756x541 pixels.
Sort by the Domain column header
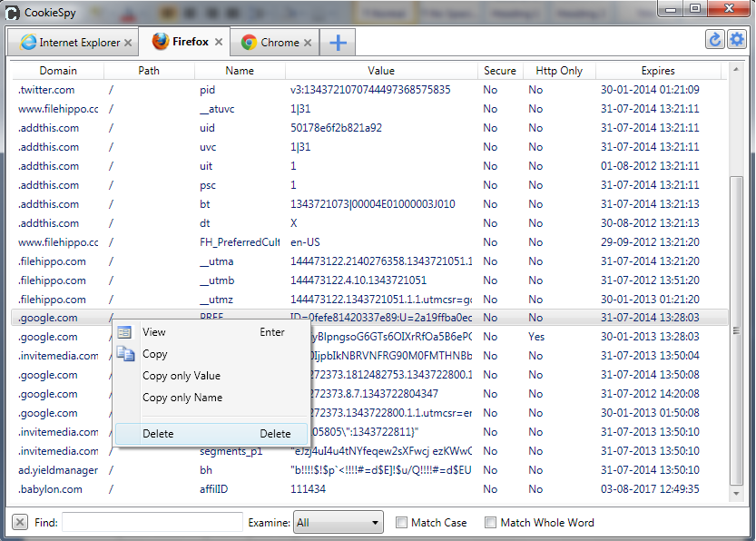58,71
